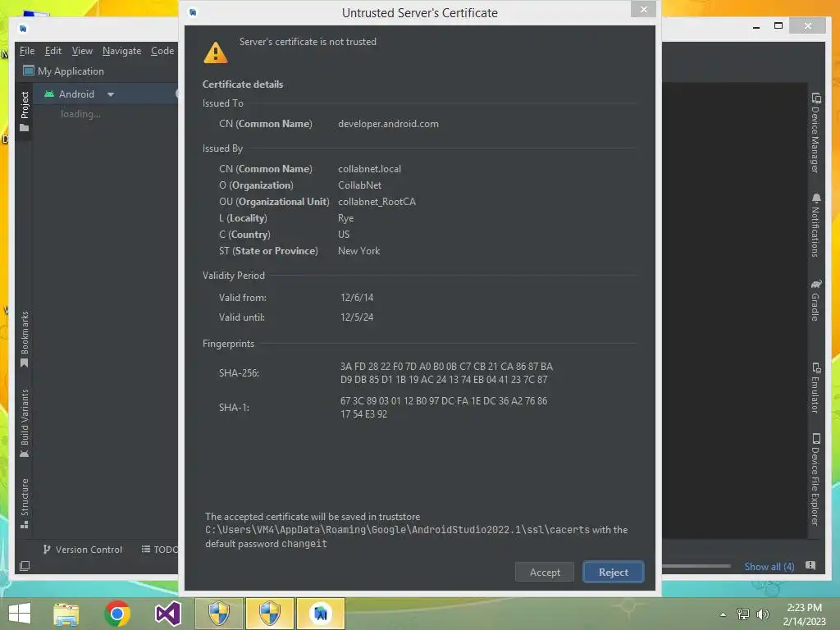Select the Valid from 12/6/14 date
The image size is (840, 630).
(x=357, y=297)
